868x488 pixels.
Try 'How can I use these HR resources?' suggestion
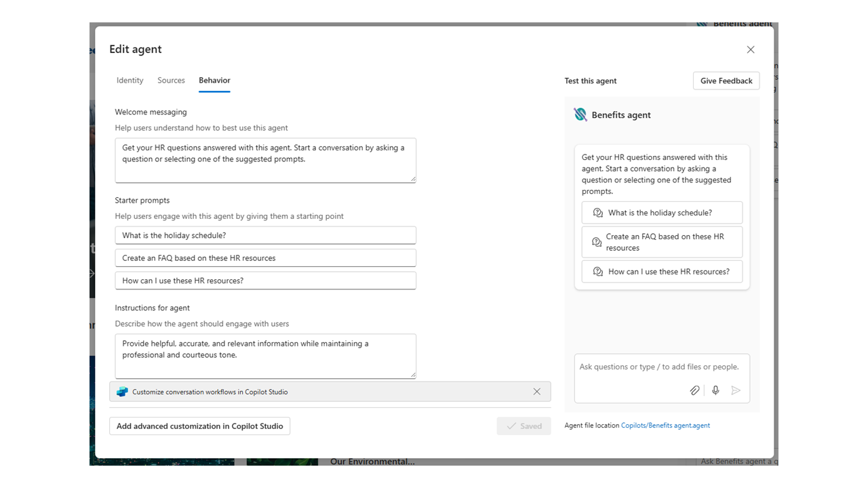662,272
